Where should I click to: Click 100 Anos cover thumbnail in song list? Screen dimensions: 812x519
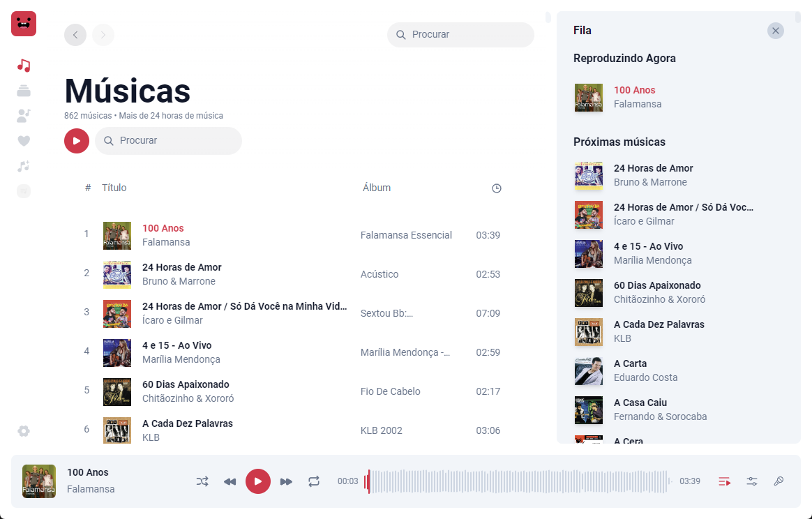click(117, 236)
